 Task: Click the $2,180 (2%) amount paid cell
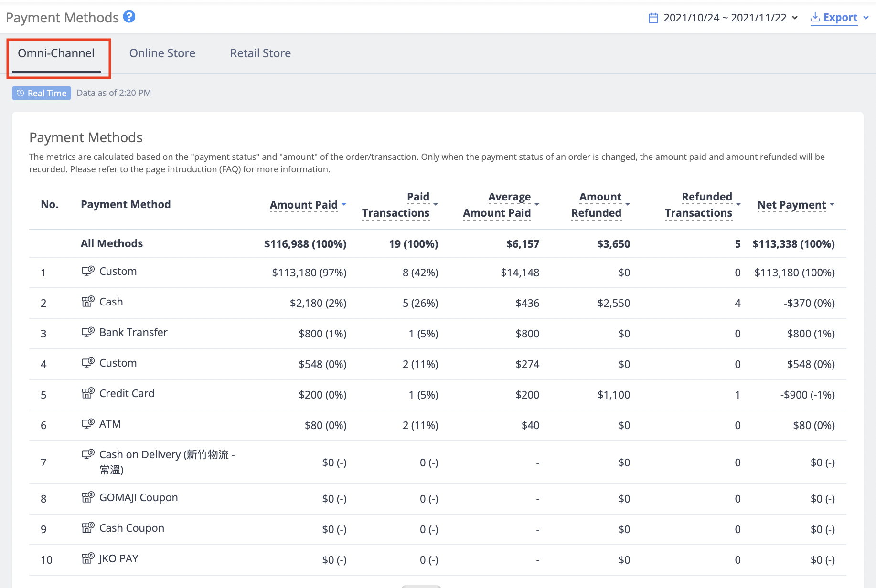tap(318, 303)
